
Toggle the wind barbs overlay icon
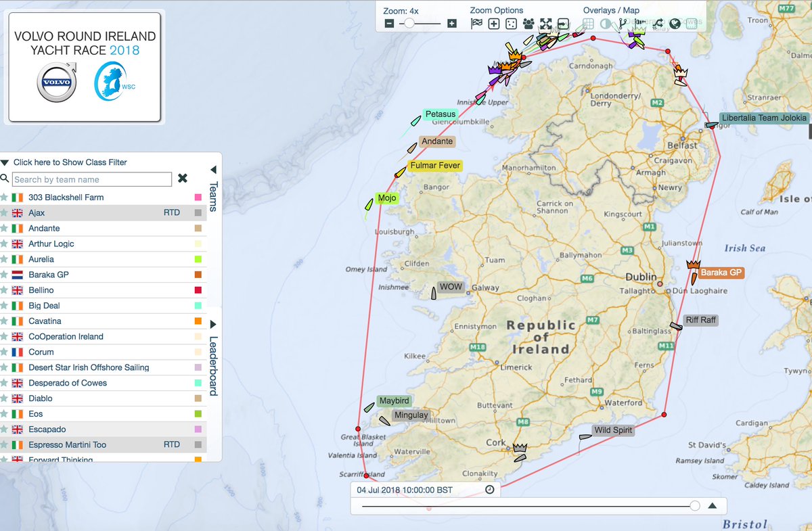pyautogui.click(x=640, y=24)
